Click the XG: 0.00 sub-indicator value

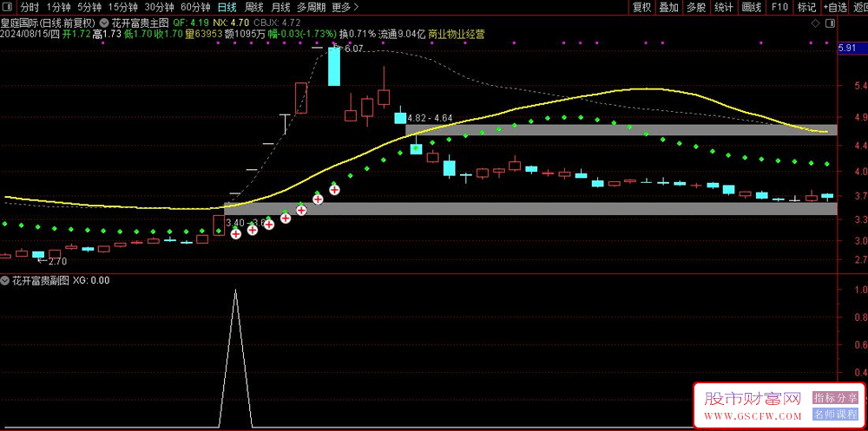click(91, 280)
